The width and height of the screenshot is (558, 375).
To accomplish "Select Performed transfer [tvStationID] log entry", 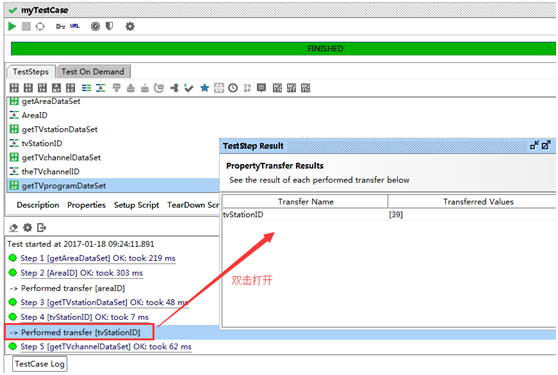I will pyautogui.click(x=80, y=332).
